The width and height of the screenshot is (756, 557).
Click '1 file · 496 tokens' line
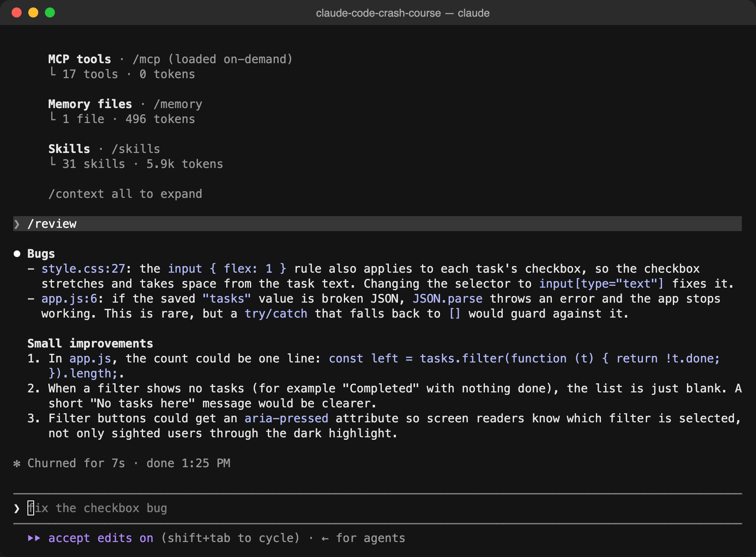click(128, 119)
